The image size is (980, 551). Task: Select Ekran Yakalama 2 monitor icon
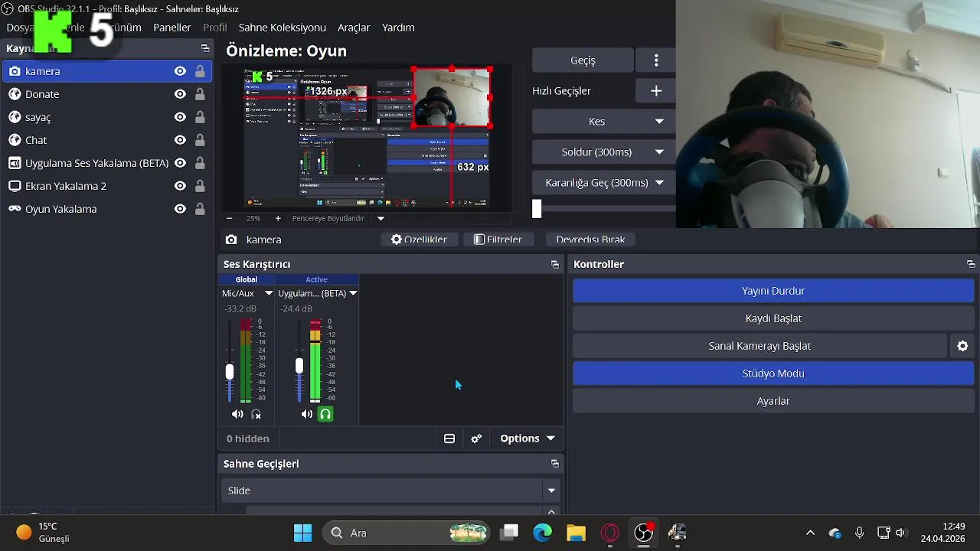(14, 186)
